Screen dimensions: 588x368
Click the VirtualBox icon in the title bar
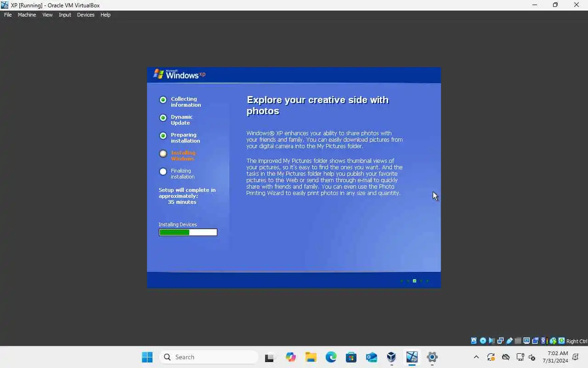5,5
